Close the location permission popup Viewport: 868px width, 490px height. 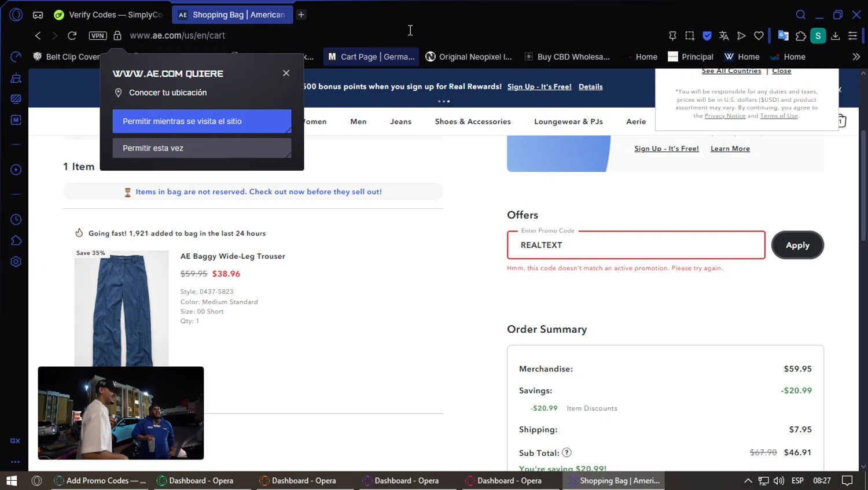(x=286, y=73)
